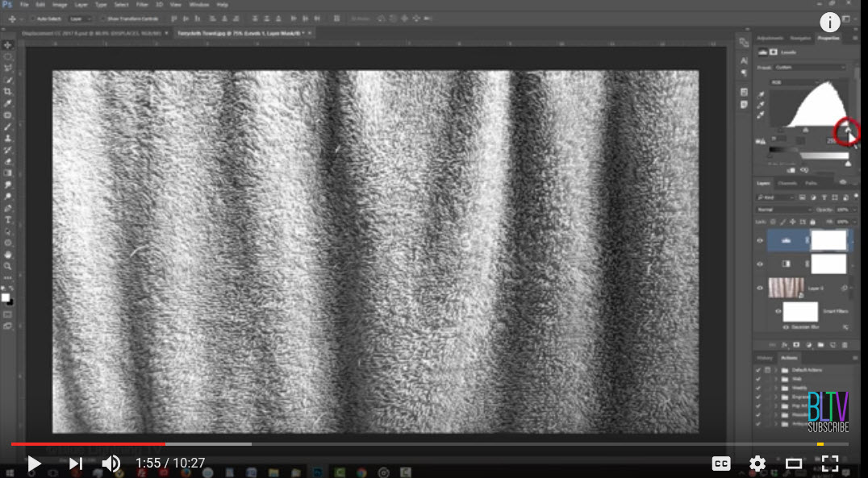This screenshot has width=868, height=478.
Task: Select the Move tool in left toolbar
Action: point(8,45)
